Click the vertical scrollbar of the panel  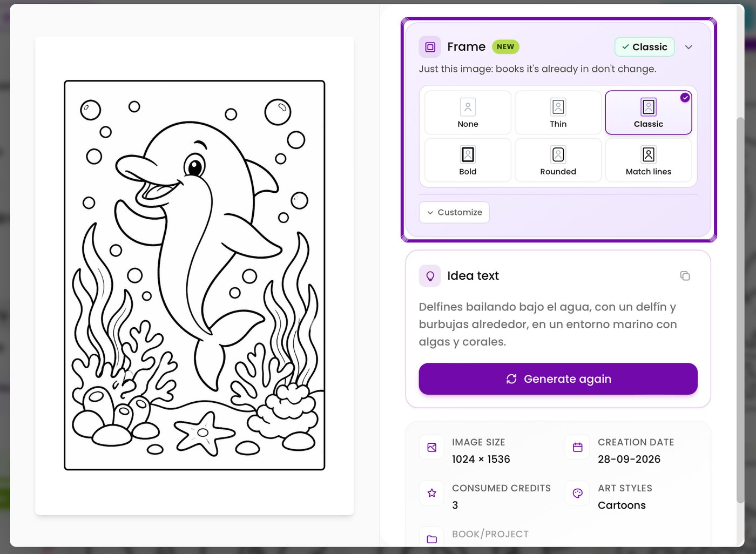pyautogui.click(x=740, y=310)
